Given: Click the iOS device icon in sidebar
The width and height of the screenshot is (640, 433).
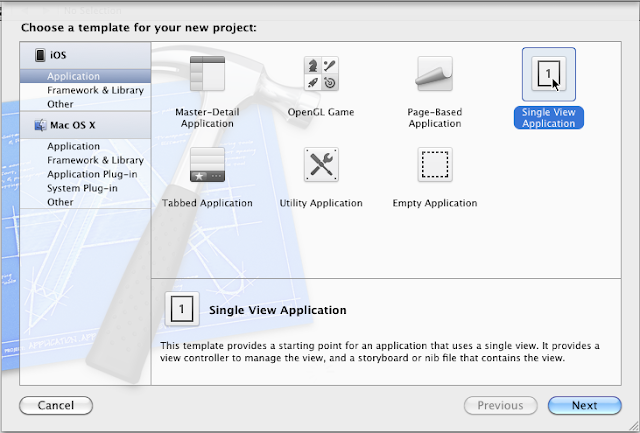Looking at the screenshot, I should pos(40,55).
